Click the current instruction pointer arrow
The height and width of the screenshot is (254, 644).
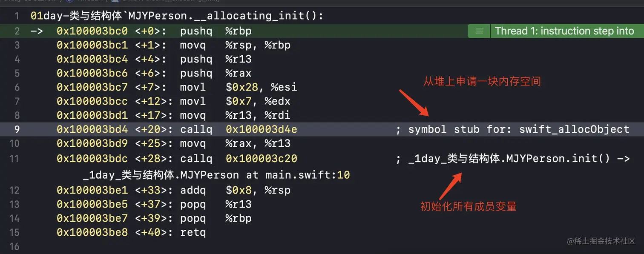point(37,31)
